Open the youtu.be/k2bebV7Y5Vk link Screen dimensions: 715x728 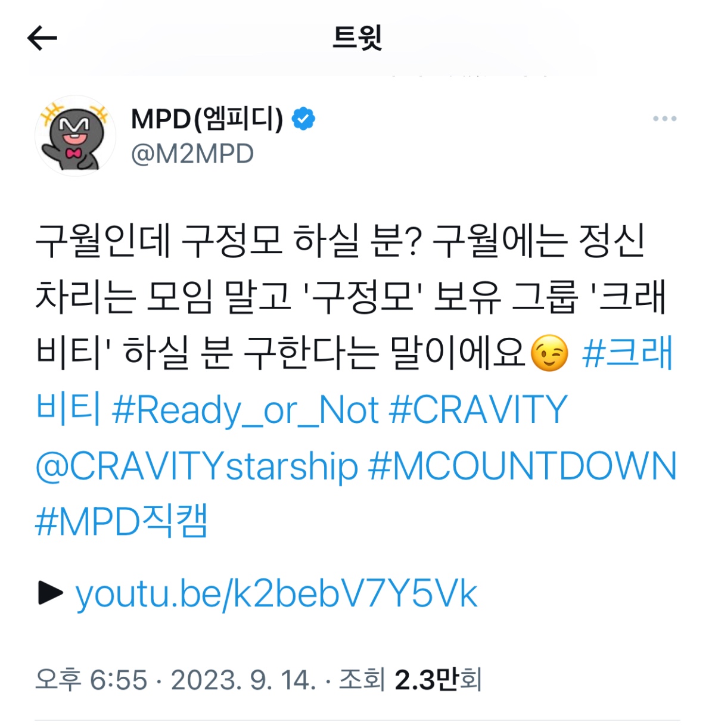[276, 594]
